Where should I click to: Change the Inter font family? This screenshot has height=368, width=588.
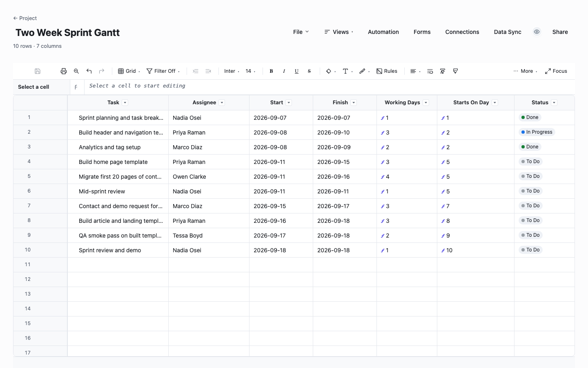pyautogui.click(x=232, y=71)
